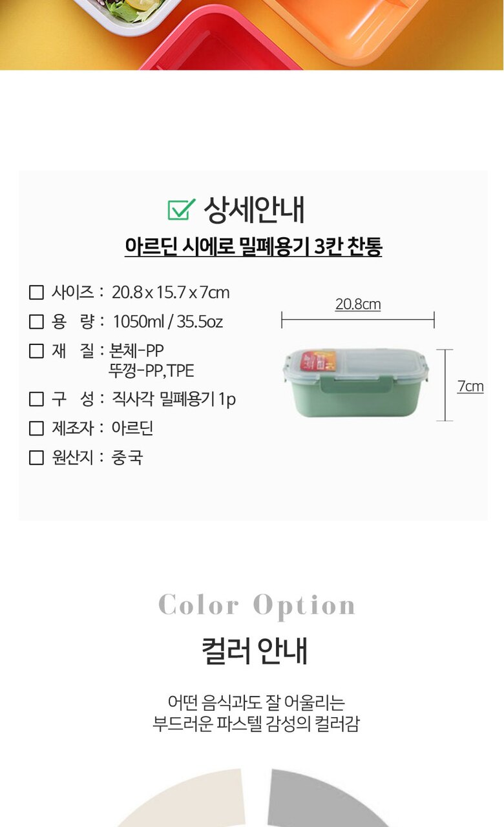The image size is (504, 827).
Task: Open the 아르딘 시에로 밀폐용기 3칸 찬통 title link
Action: point(253,247)
